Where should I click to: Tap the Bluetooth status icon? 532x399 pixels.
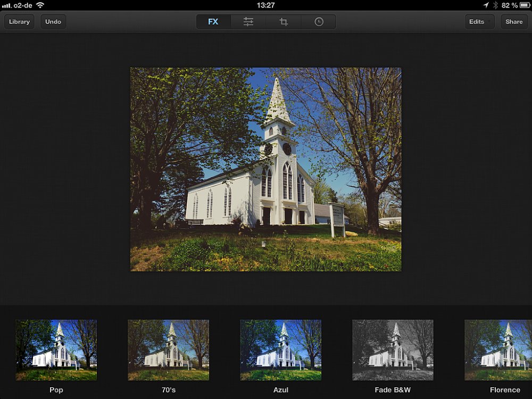(x=495, y=5)
